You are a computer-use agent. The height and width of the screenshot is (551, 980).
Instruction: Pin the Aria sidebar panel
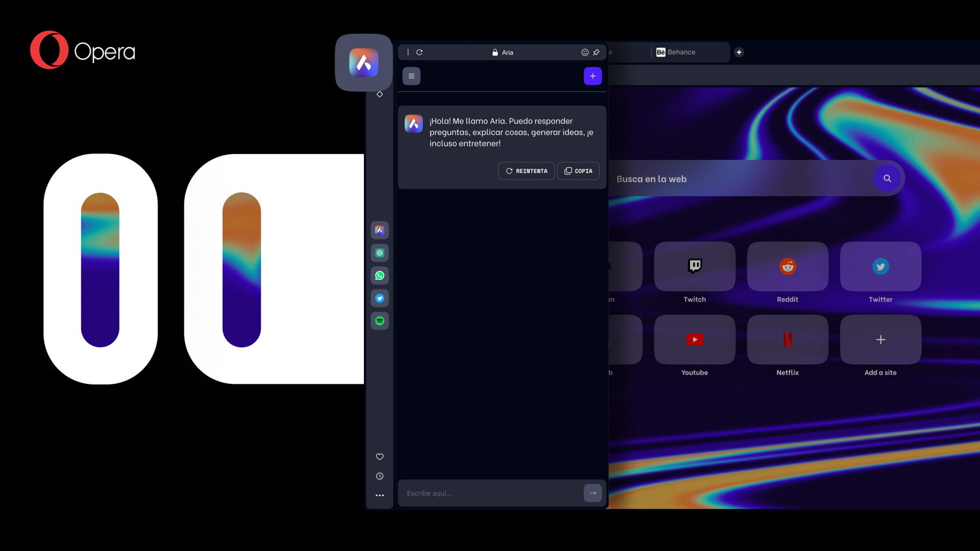tap(596, 52)
